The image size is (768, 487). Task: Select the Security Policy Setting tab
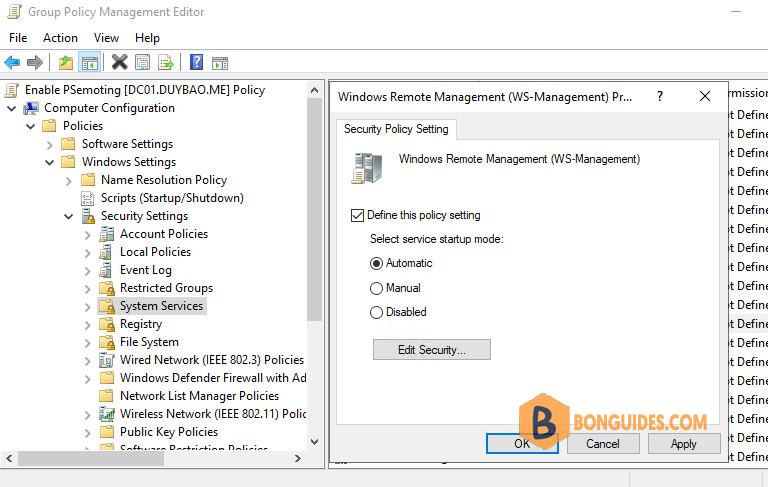[x=396, y=129]
